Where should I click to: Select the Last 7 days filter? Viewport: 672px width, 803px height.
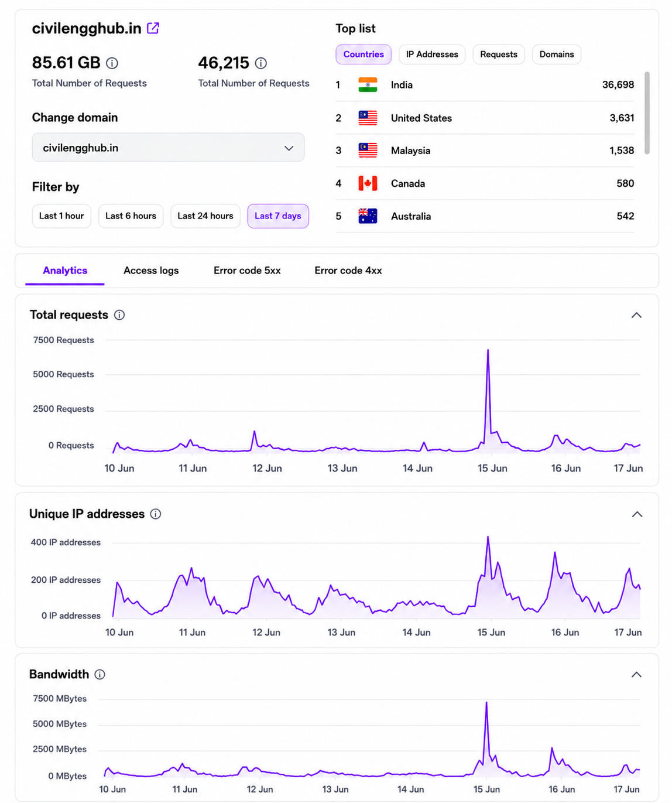point(278,216)
